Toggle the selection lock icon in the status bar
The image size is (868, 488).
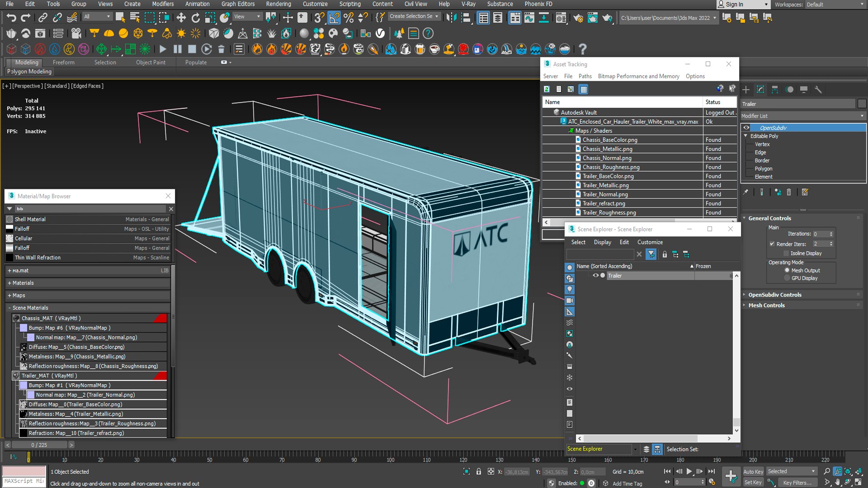(x=479, y=472)
